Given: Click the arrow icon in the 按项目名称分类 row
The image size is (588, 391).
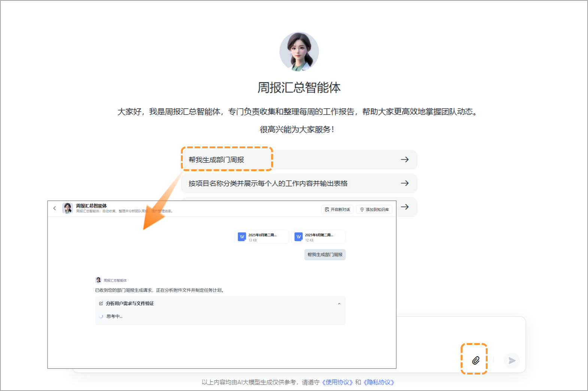Looking at the screenshot, I should [405, 183].
